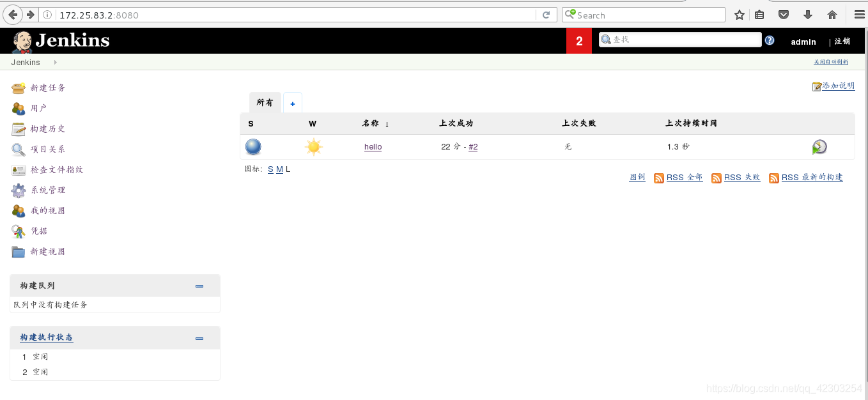Open build #2 link
The image size is (868, 400).
tap(473, 147)
